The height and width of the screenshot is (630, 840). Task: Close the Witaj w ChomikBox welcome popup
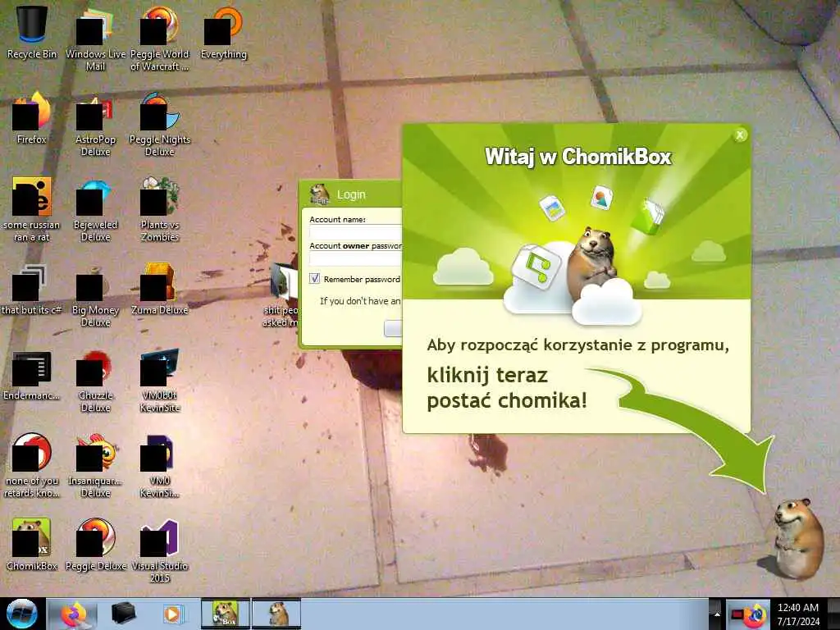740,135
